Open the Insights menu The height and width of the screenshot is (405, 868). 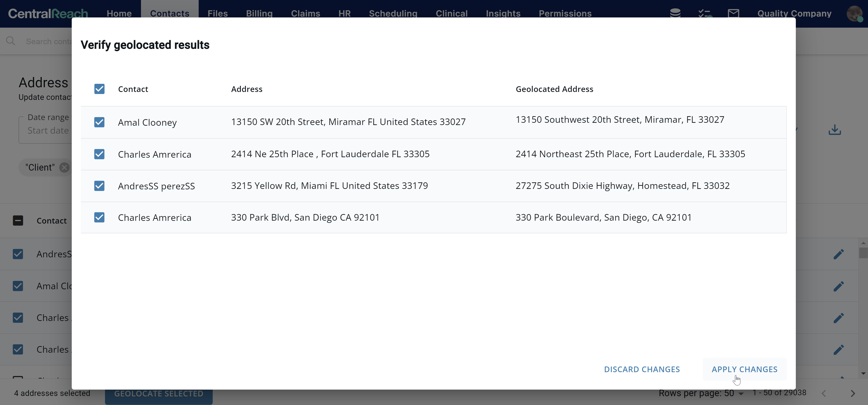pos(503,14)
